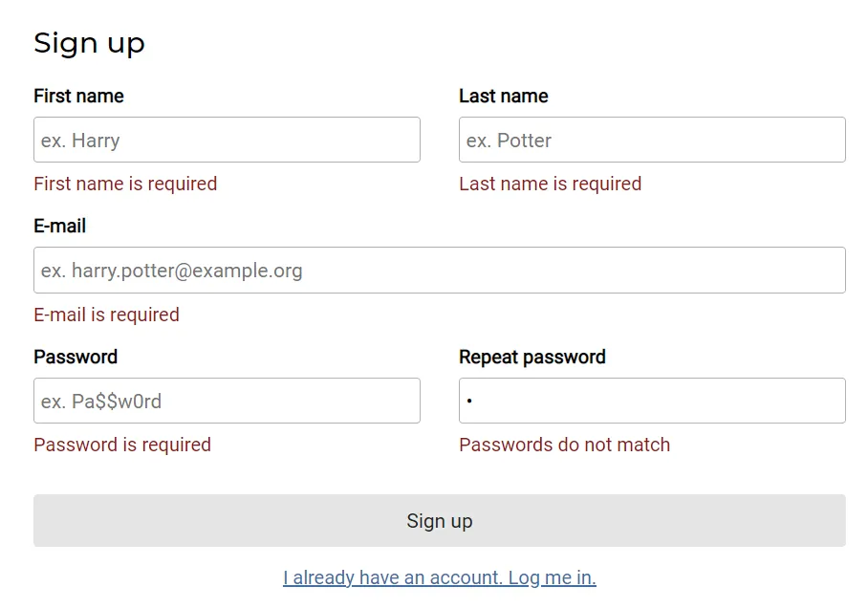Select the E-mail input field
Screen dimensions: 868x609
[x=440, y=271]
